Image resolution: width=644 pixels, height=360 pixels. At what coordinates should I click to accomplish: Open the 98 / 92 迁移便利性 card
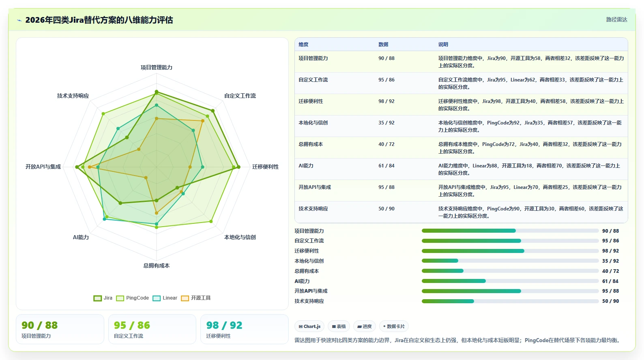245,329
